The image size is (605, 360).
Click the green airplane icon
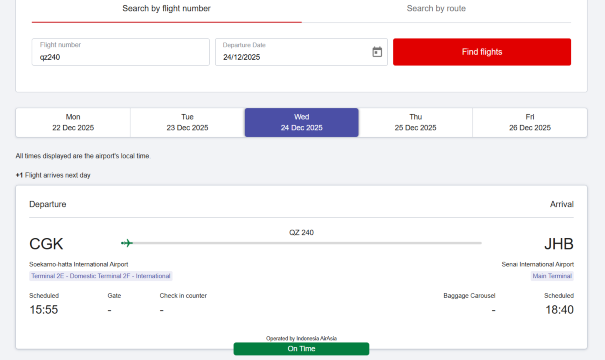click(x=127, y=243)
